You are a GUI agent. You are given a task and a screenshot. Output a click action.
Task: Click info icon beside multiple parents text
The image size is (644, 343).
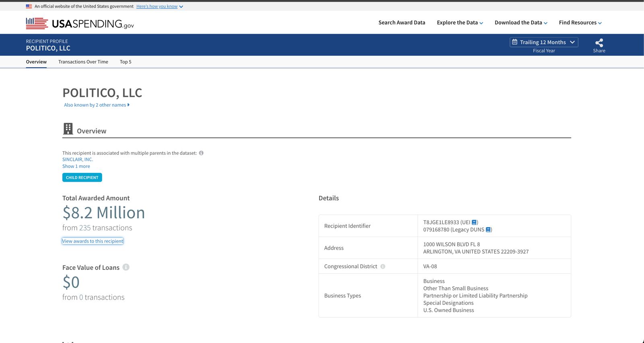coord(201,153)
